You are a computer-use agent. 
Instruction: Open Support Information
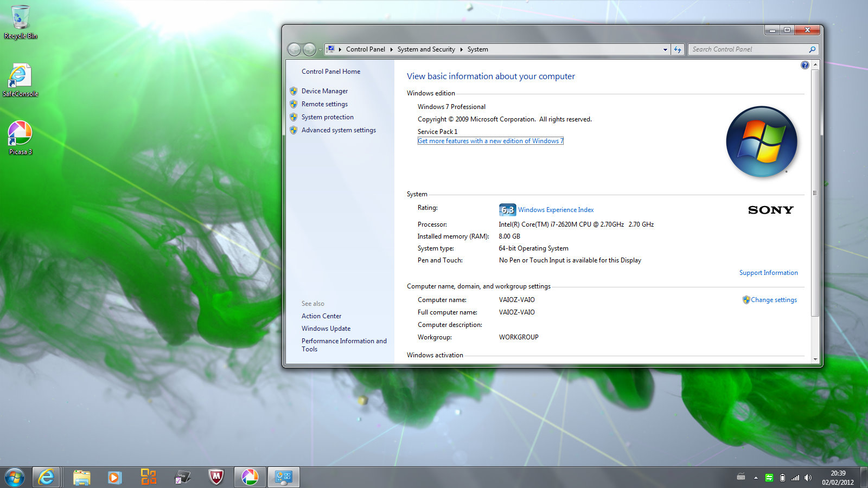(x=768, y=273)
